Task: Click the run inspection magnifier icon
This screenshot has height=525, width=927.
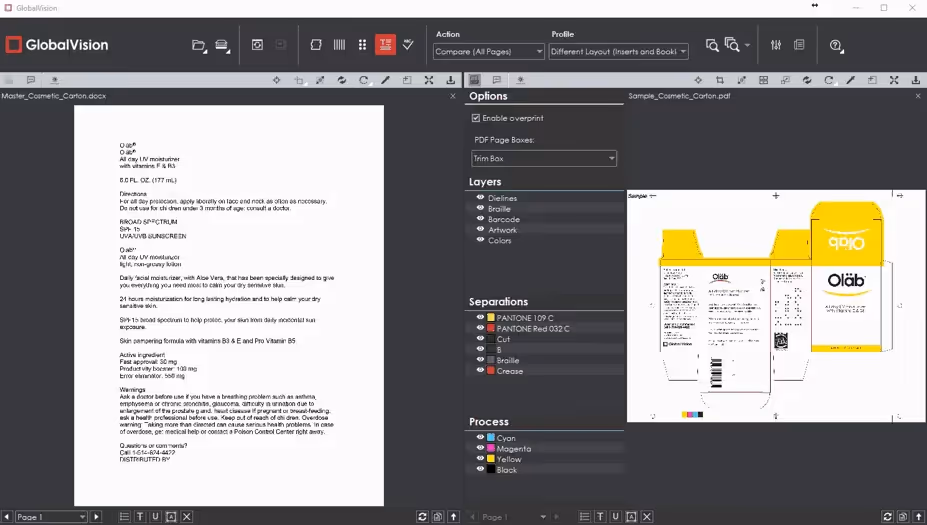Action: point(712,46)
